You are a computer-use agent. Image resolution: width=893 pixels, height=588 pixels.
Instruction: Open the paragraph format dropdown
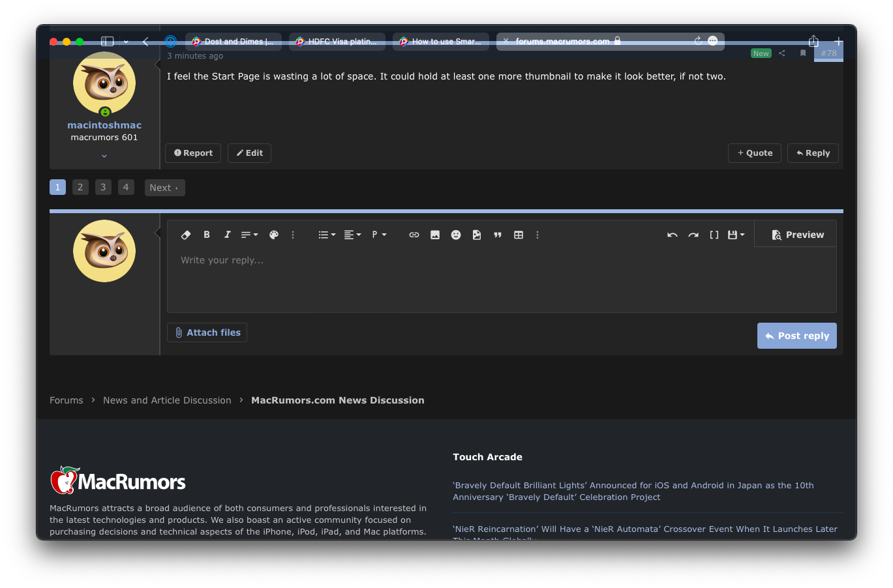pyautogui.click(x=379, y=235)
